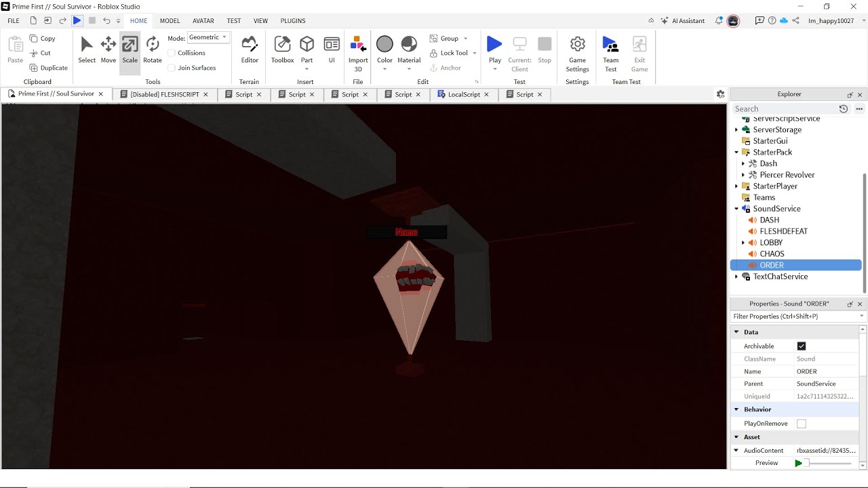868x488 pixels.
Task: Click the Explorer Search field
Action: click(x=784, y=108)
